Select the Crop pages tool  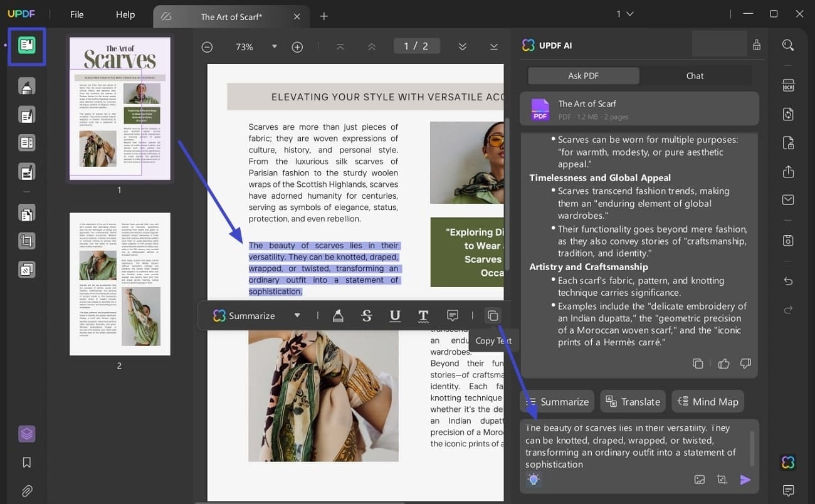[27, 240]
